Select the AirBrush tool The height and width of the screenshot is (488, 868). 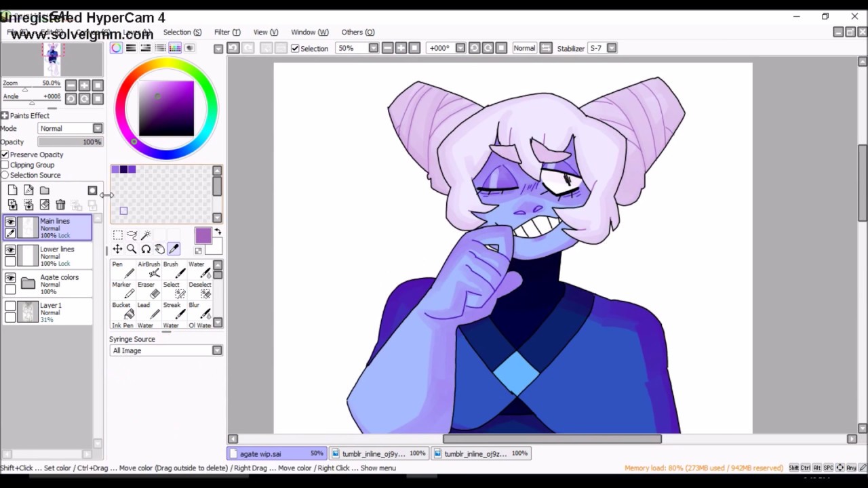[149, 269]
